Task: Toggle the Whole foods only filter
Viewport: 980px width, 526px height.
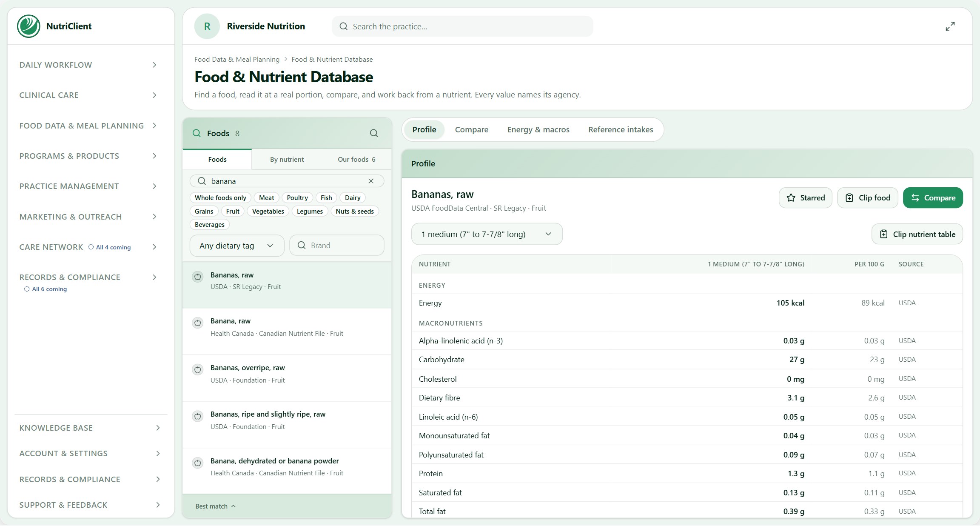Action: pyautogui.click(x=220, y=197)
